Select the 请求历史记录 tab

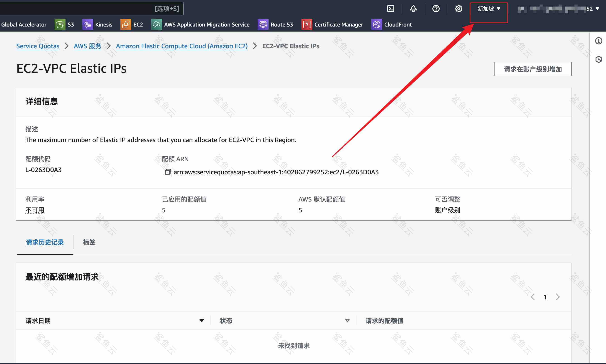44,242
